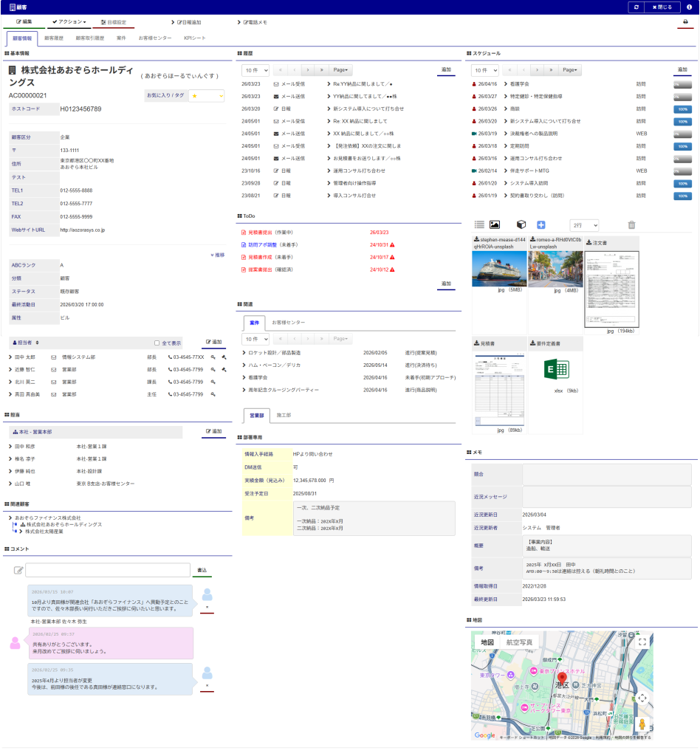
Task: Expand the 推移 section
Action: tap(217, 255)
